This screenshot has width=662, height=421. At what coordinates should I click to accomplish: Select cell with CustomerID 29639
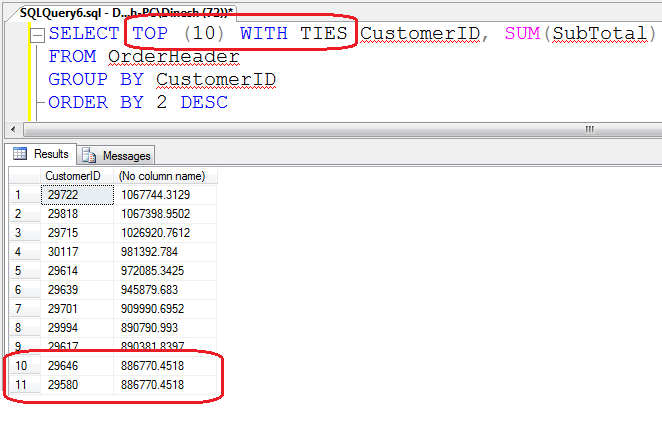(x=77, y=290)
